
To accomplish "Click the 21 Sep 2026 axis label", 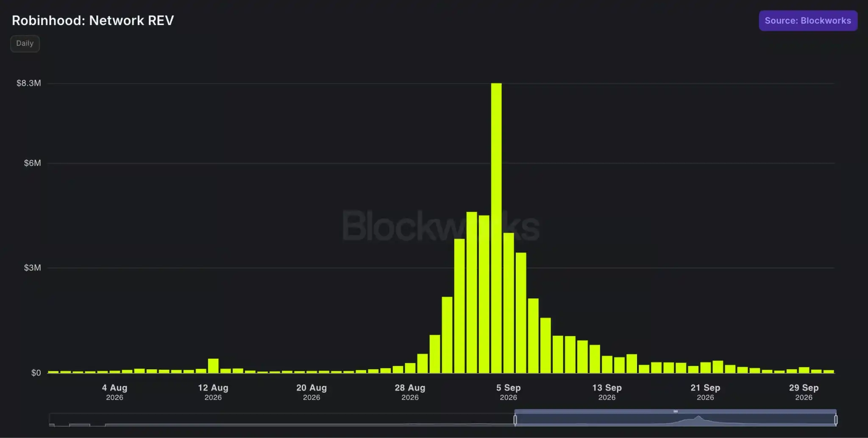I will [705, 392].
